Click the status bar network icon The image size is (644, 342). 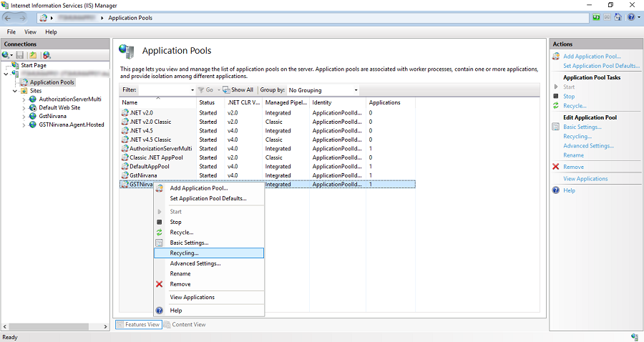tap(635, 337)
